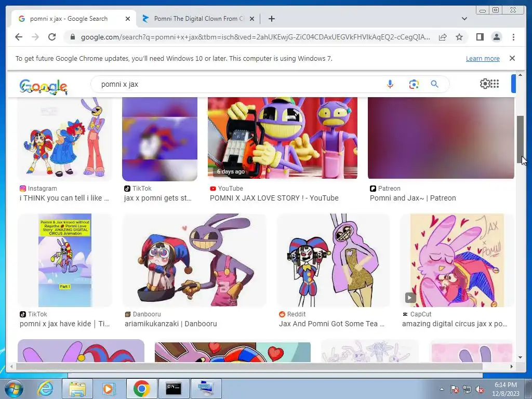Launch Internet Explorer from taskbar
This screenshot has width=532, height=399.
point(45,389)
